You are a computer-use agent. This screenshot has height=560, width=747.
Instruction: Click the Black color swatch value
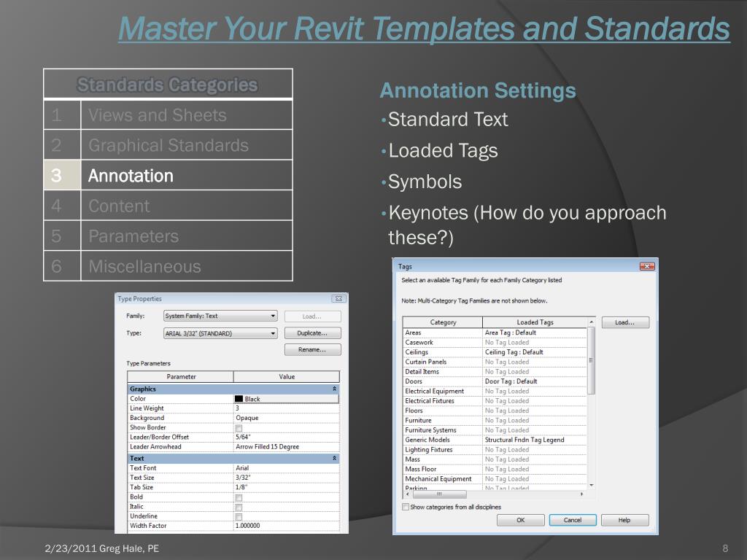click(x=286, y=399)
